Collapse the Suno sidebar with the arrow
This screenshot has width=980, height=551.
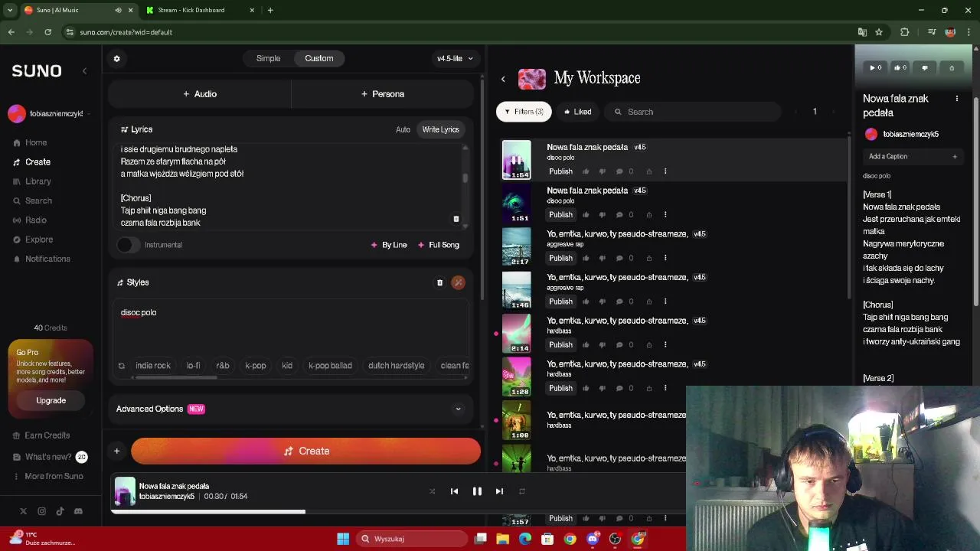(84, 70)
